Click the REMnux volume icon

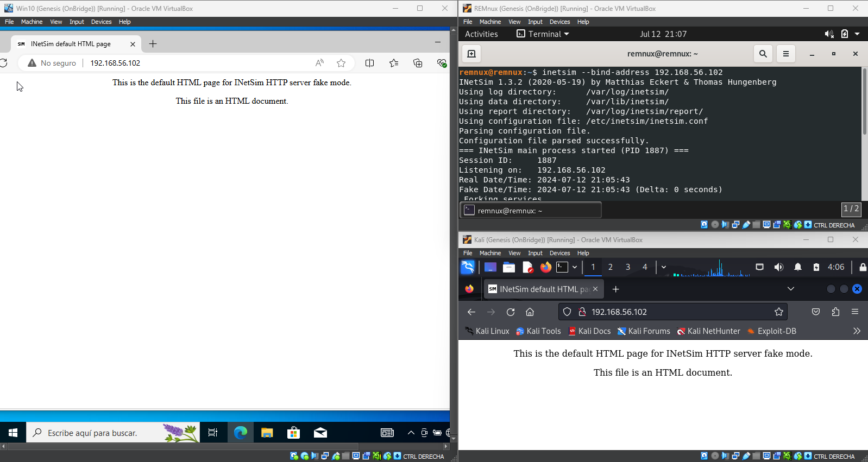[829, 34]
